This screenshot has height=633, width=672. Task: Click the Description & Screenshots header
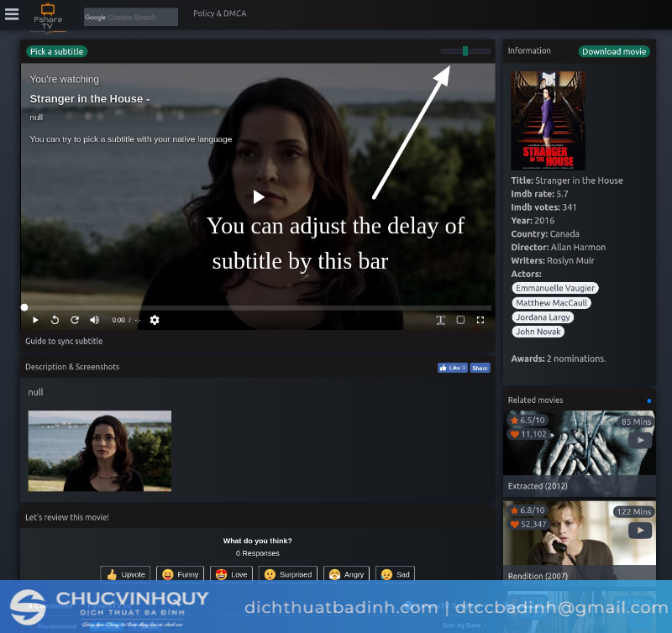[x=72, y=367]
